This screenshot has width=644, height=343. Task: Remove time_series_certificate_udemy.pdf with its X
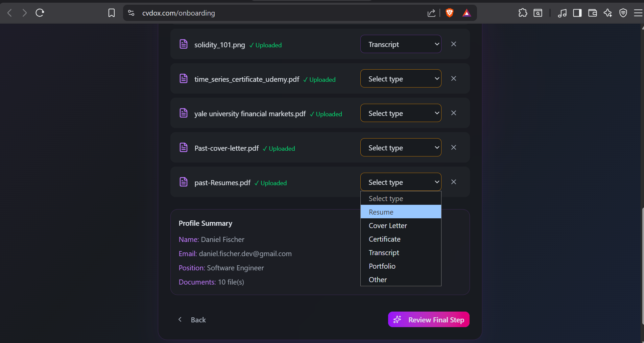point(454,78)
